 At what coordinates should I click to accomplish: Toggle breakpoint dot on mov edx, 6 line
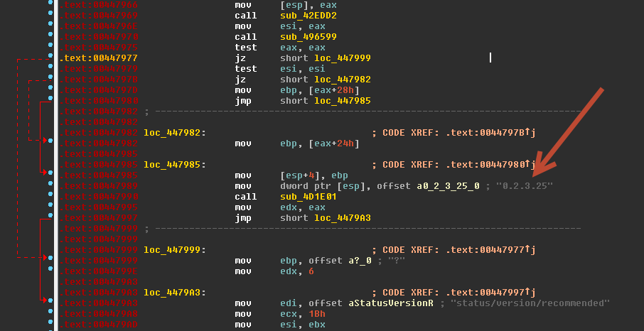[x=50, y=268]
